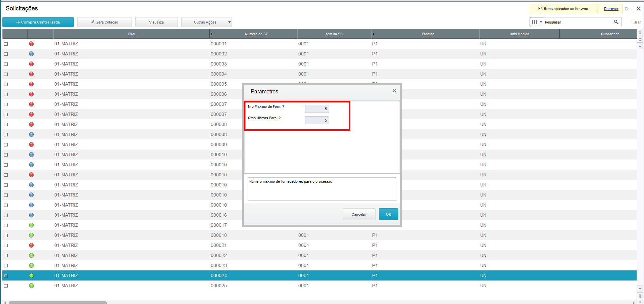Uncheck the selected SC 000024 checkbox
This screenshot has width=644, height=304.
coord(6,276)
